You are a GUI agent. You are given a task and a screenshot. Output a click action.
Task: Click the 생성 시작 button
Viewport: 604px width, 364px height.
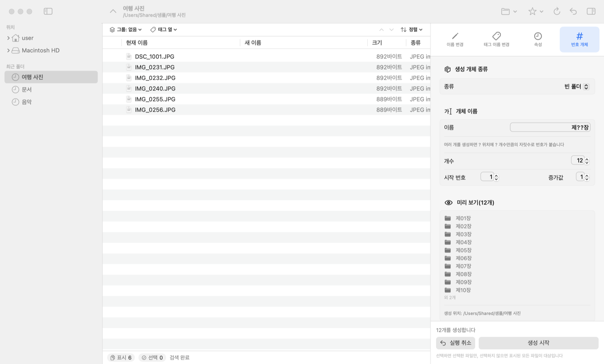[x=538, y=343]
